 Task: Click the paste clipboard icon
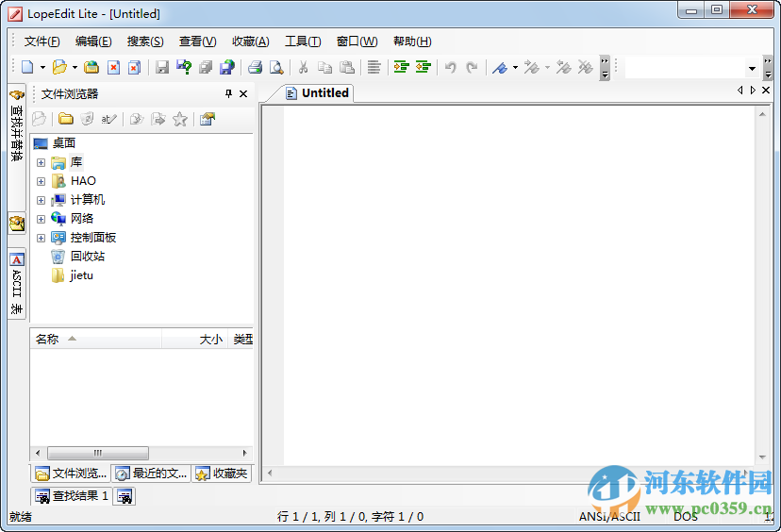coord(347,67)
